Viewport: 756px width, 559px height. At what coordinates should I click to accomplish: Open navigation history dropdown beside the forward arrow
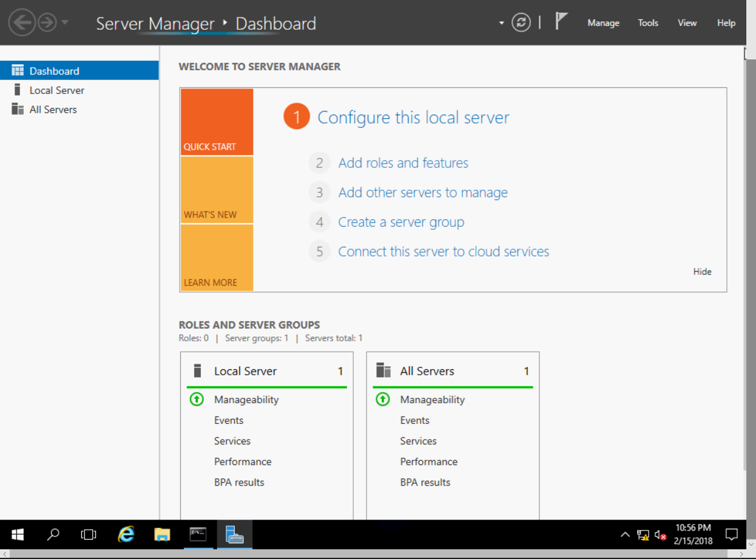[x=65, y=23]
